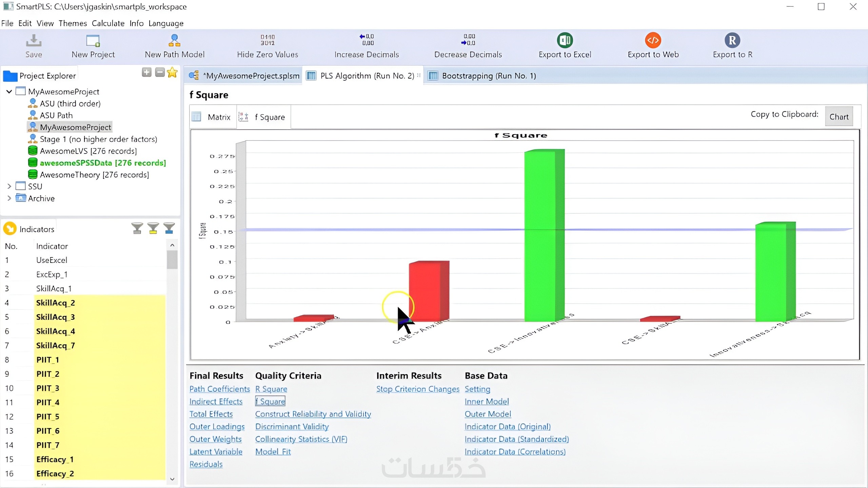Screen dimensions: 868x488
Task: Toggle the first indicator filter funnel
Action: (x=137, y=228)
